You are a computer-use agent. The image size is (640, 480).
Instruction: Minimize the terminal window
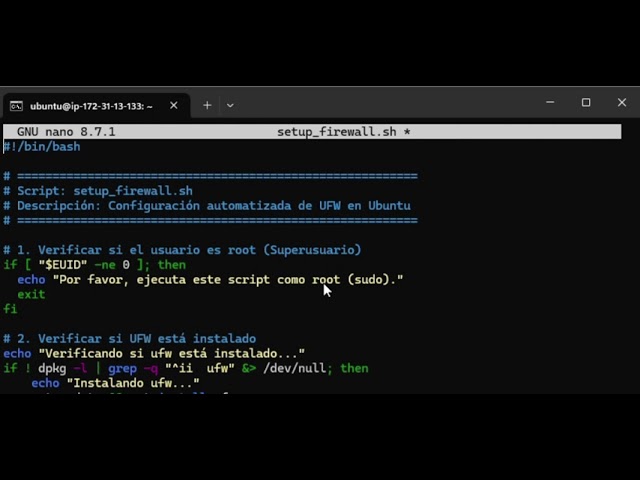pyautogui.click(x=550, y=102)
